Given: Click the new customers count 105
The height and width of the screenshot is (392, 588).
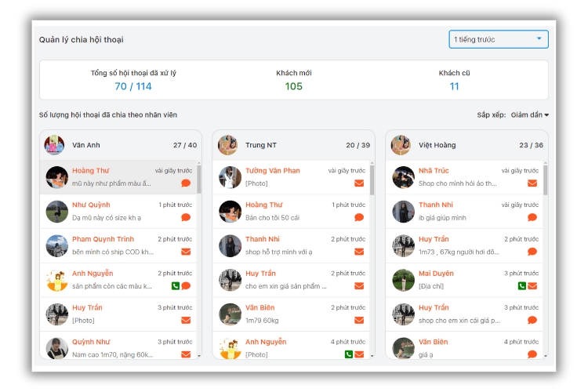Looking at the screenshot, I should [x=294, y=86].
